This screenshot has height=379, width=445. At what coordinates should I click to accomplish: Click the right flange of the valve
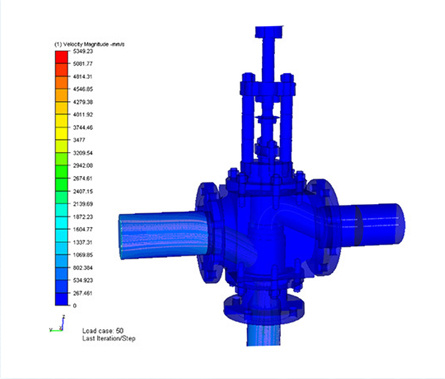323,227
